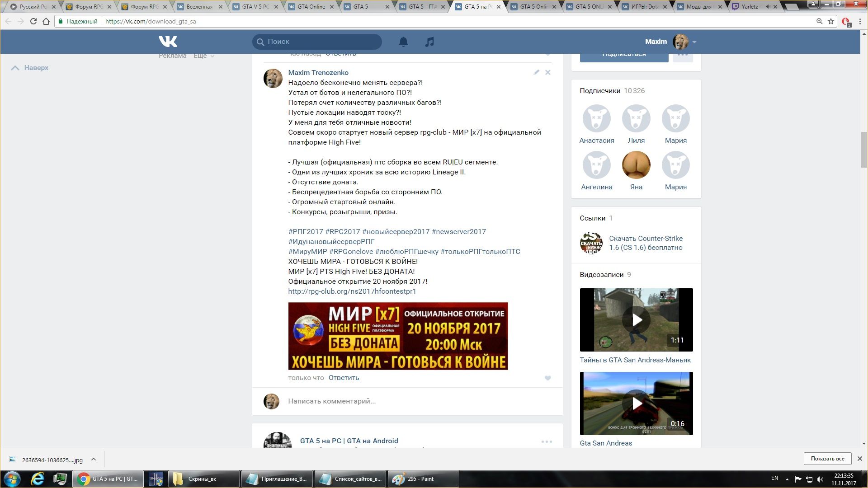Viewport: 868px width, 488px height.
Task: Bookmark page with the star icon
Action: point(831,21)
